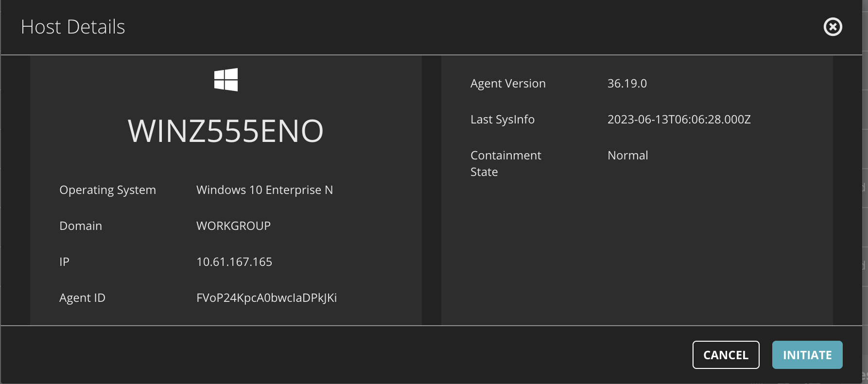Select the hostname WINZ555ENO
868x384 pixels.
pyautogui.click(x=226, y=131)
